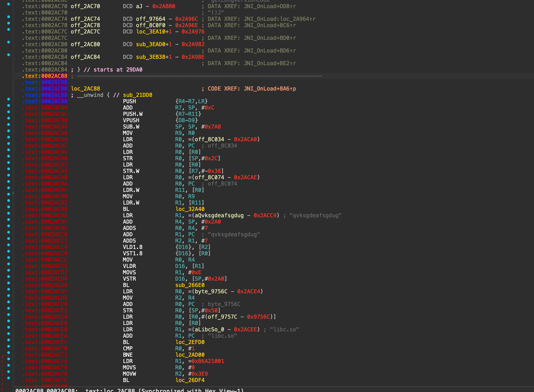The height and width of the screenshot is (392, 534).
Task: Select immediate #0x7A8 in SUB.W
Action: pos(211,127)
